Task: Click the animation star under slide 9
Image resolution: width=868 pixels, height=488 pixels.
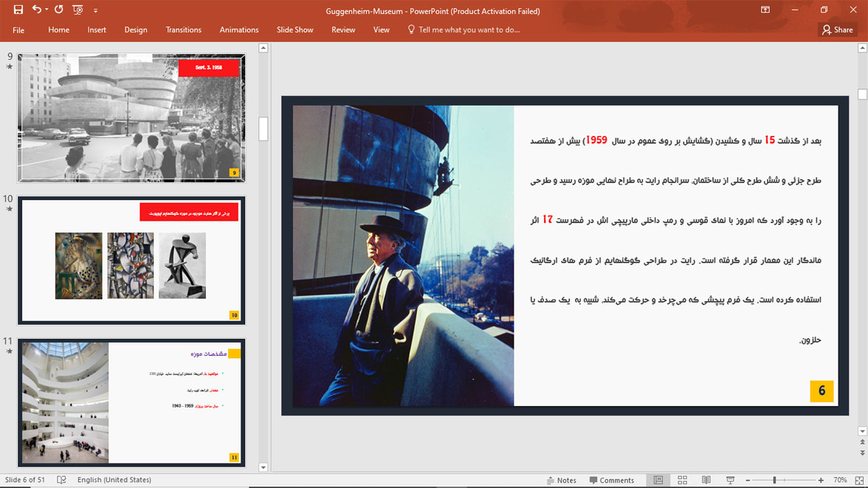Action: tap(10, 67)
